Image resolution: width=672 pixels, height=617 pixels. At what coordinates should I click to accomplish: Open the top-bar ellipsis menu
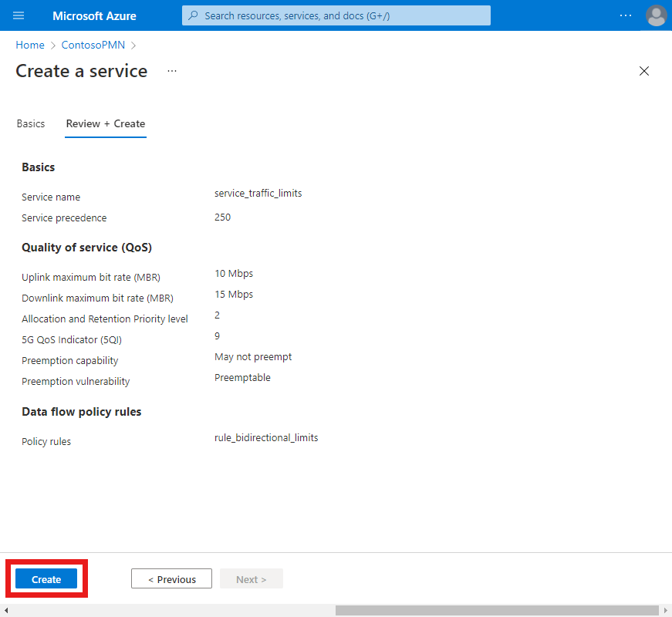[x=625, y=15]
